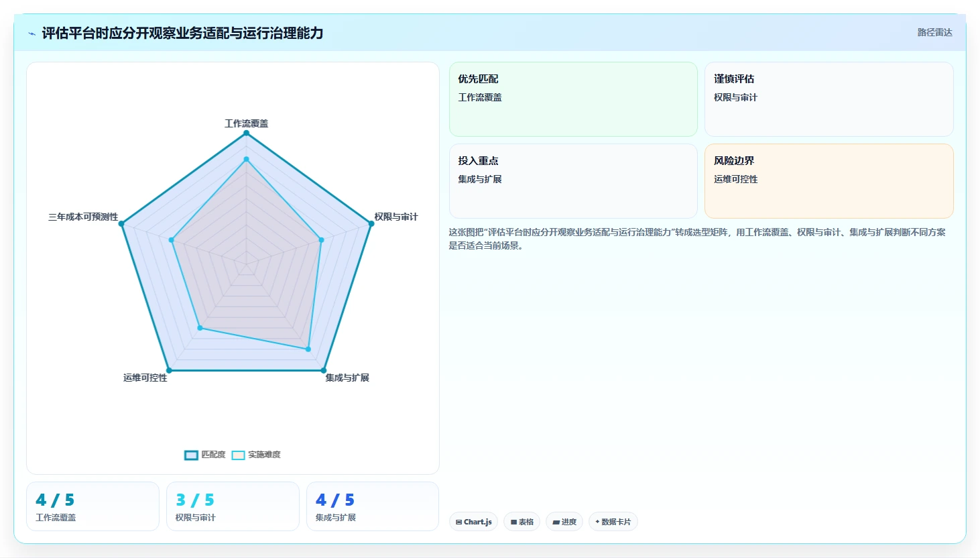Click the page title 评估平台时应分开观察业务适配与运行治理能力
980x558 pixels.
click(182, 34)
